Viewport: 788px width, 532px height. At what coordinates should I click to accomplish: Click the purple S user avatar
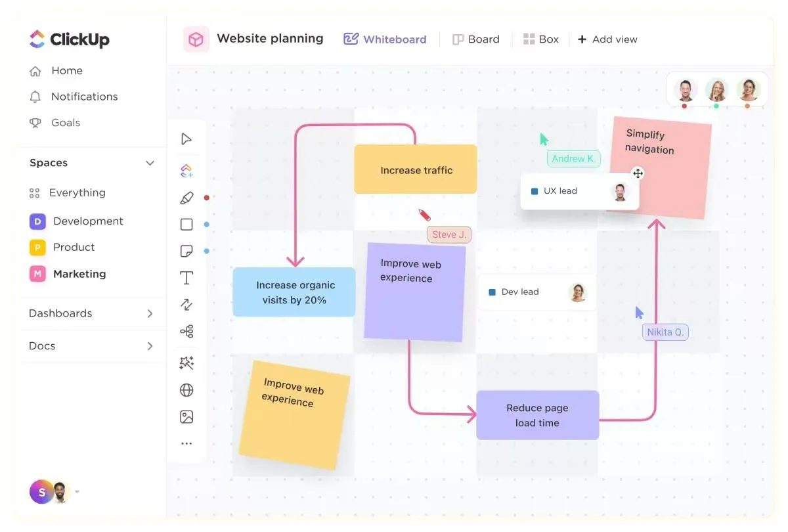[x=41, y=491]
